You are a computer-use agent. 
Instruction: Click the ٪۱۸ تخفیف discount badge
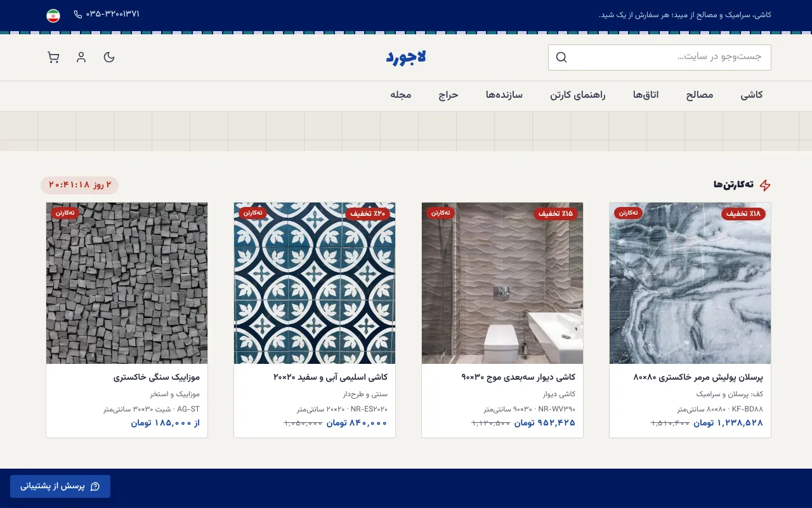pyautogui.click(x=743, y=214)
